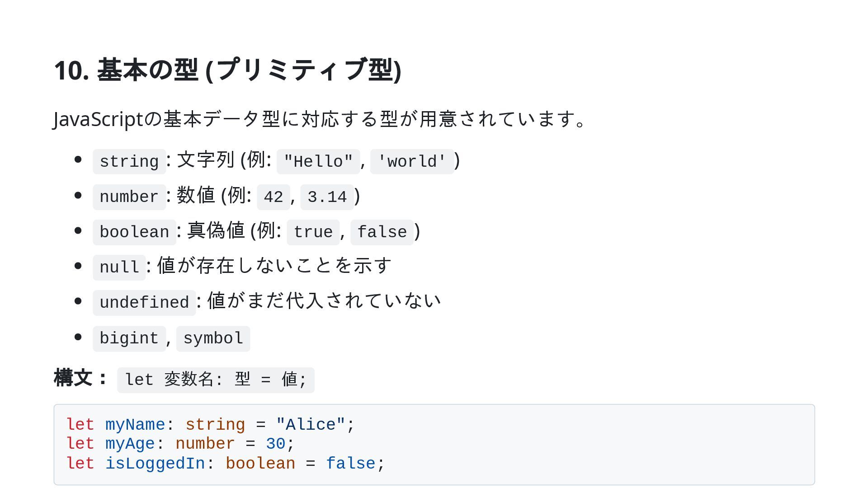868x488 pixels.
Task: Select the "false" chip in the boolean bullet
Action: [382, 232]
